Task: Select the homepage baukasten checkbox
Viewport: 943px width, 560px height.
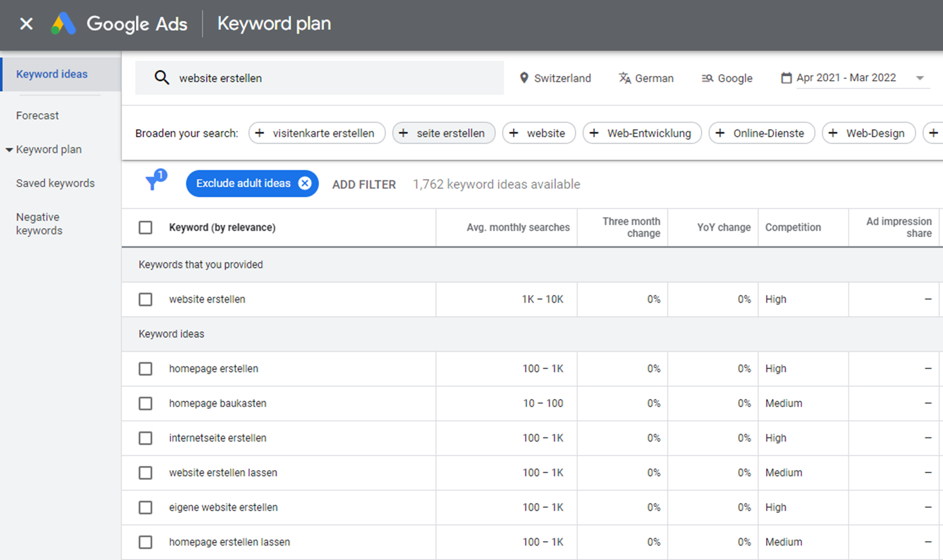Action: coord(145,403)
